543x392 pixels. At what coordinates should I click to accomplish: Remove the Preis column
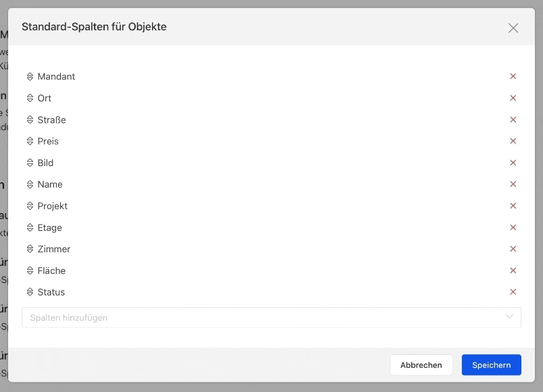tap(513, 141)
